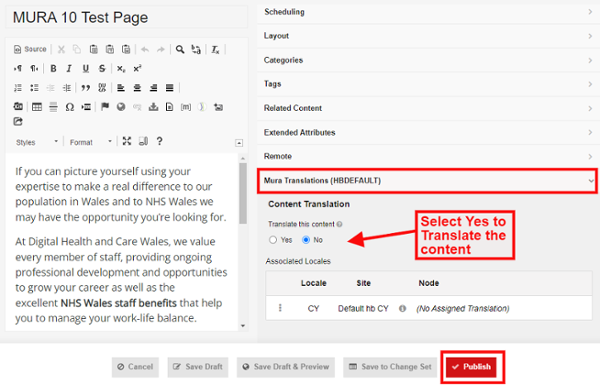Image resolution: width=600 pixels, height=385 pixels.
Task: Expand the Remote section
Action: tap(428, 156)
